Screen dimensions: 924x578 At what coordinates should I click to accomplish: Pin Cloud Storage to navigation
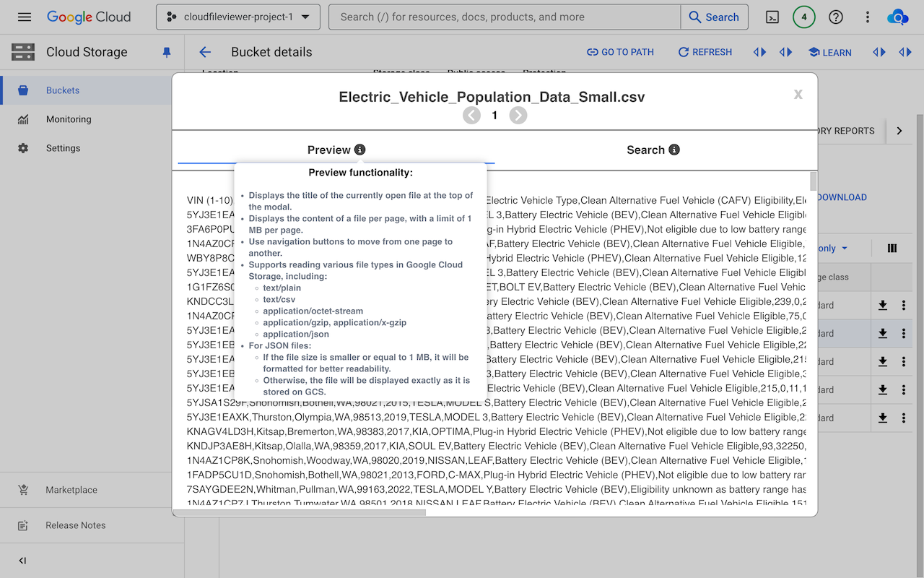[167, 51]
